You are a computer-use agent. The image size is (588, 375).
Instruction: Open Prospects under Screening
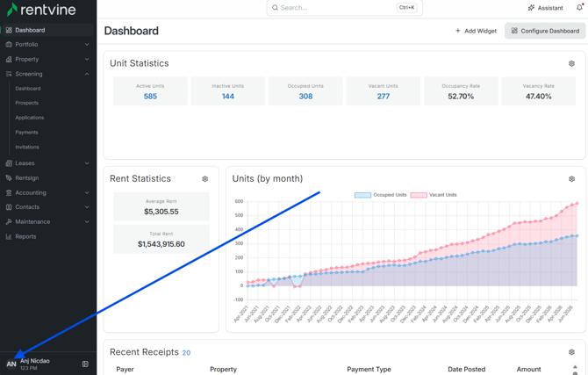[x=26, y=103]
